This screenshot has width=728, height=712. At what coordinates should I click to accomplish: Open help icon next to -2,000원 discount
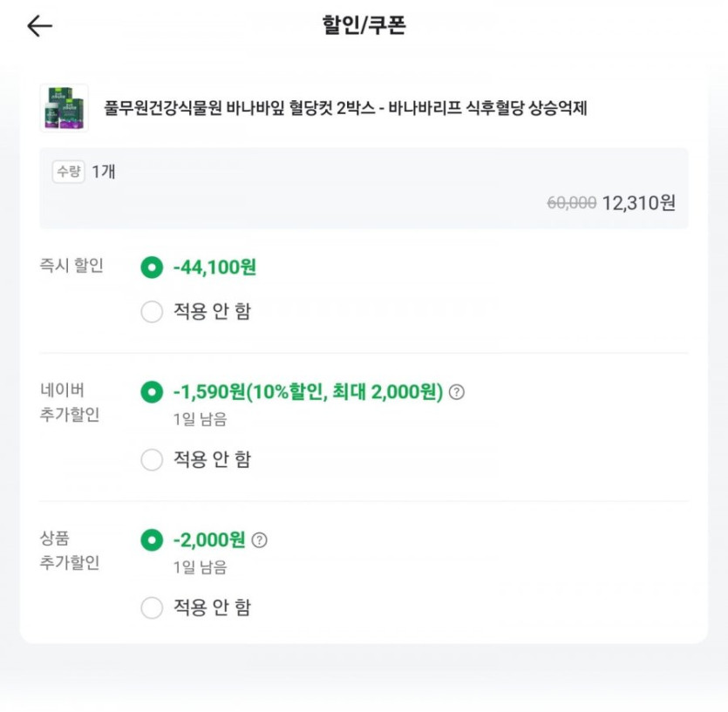(259, 540)
